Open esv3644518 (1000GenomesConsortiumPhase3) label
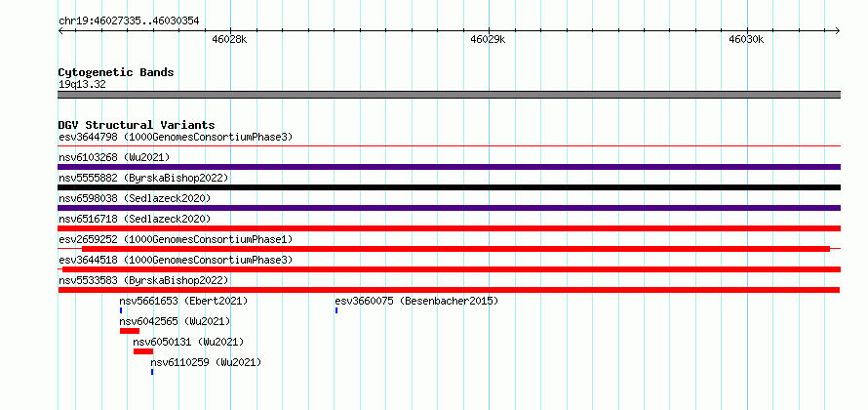Screen dimensions: 868x410 tap(176, 260)
